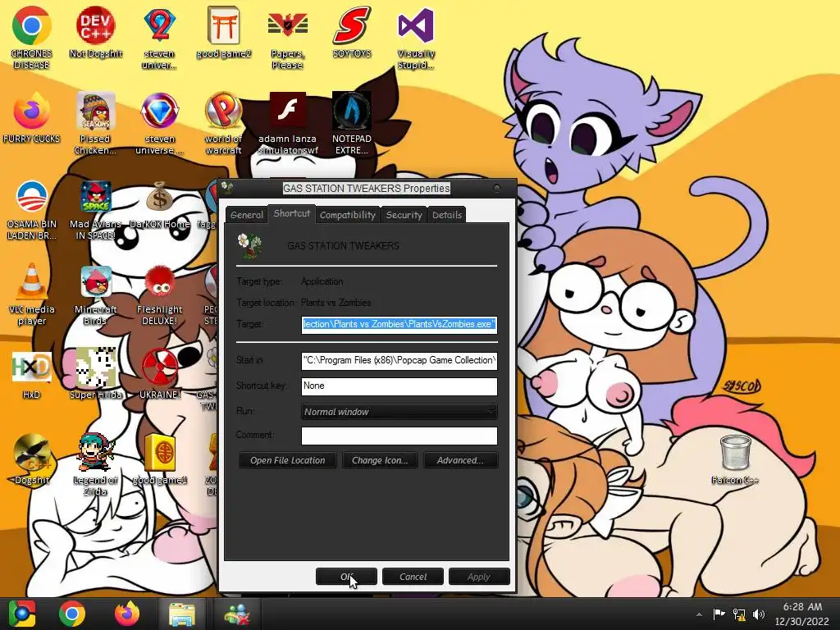
Task: Open the Details tab
Action: click(x=447, y=215)
